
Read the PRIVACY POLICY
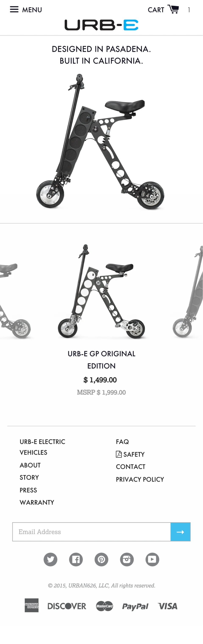pos(140,479)
